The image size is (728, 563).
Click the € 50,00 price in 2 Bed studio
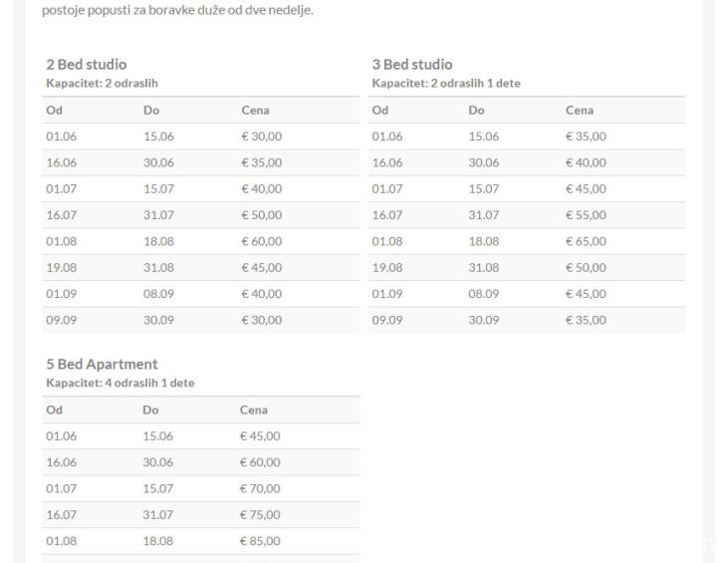click(x=261, y=215)
